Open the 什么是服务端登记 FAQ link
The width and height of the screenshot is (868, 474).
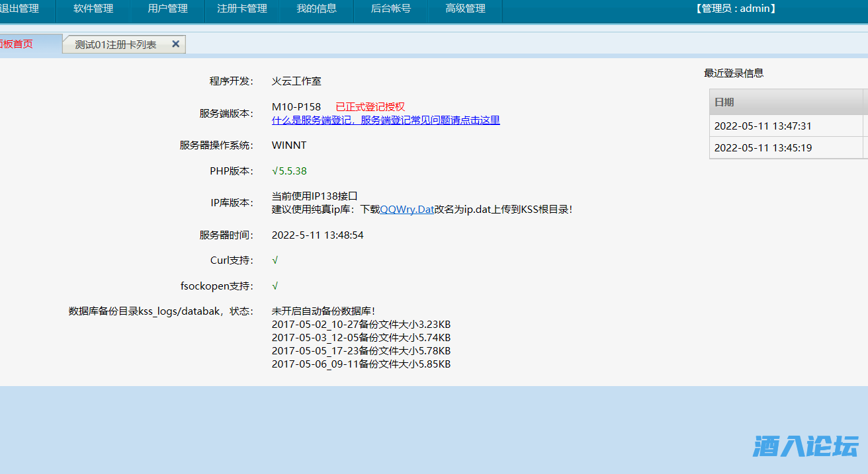386,120
